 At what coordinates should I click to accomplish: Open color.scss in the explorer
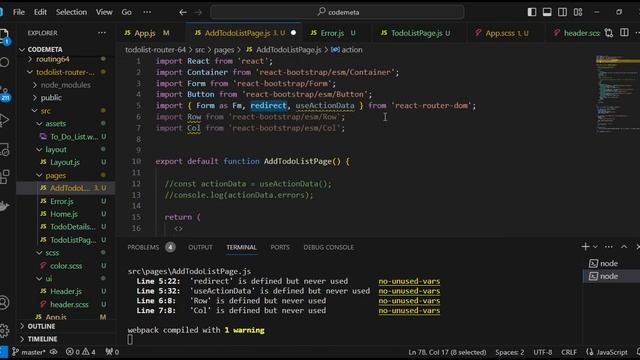pyautogui.click(x=66, y=266)
